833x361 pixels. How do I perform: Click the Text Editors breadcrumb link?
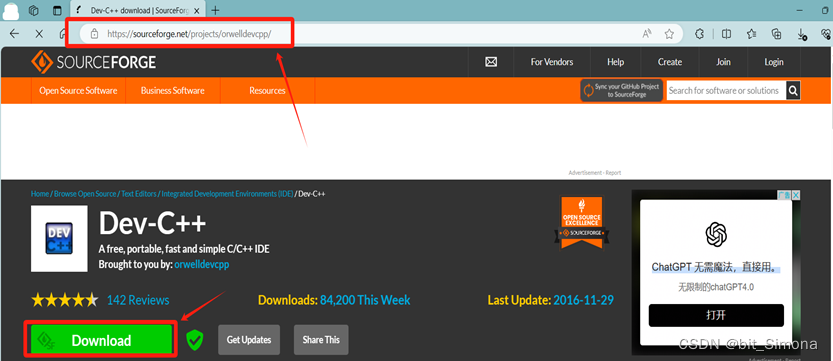(139, 194)
